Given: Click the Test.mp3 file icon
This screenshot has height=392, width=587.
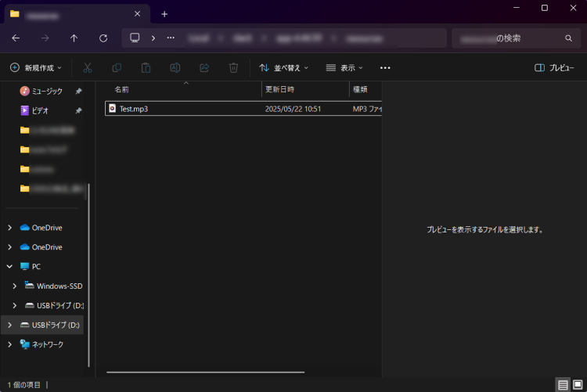Looking at the screenshot, I should click(112, 109).
